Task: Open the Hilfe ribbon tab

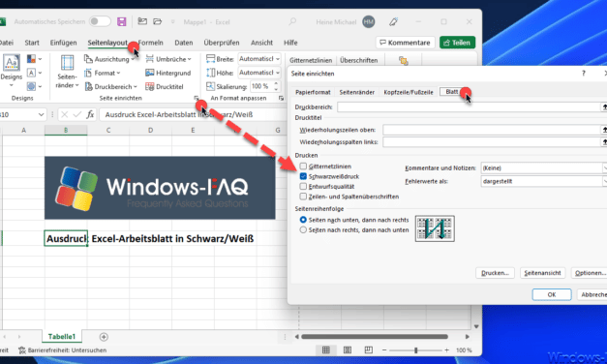Action: 290,43
